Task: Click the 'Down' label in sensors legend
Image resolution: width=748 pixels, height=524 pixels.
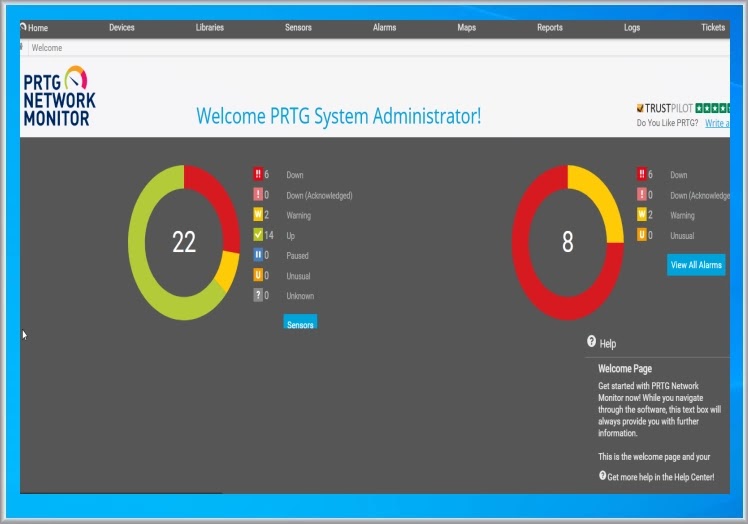Action: 295,175
